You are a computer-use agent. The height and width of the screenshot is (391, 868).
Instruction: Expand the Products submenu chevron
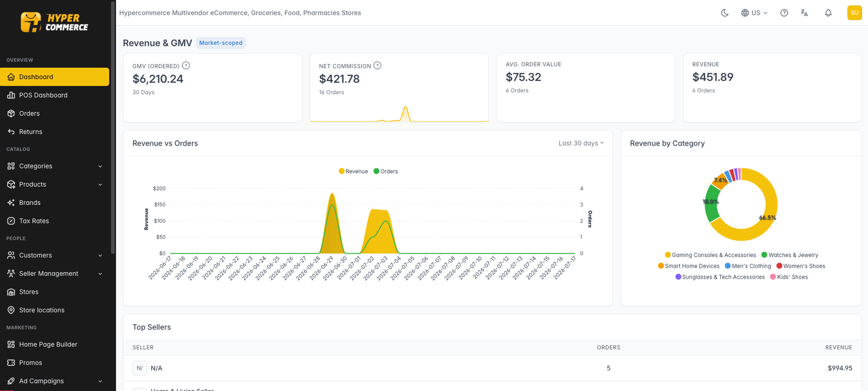[100, 185]
